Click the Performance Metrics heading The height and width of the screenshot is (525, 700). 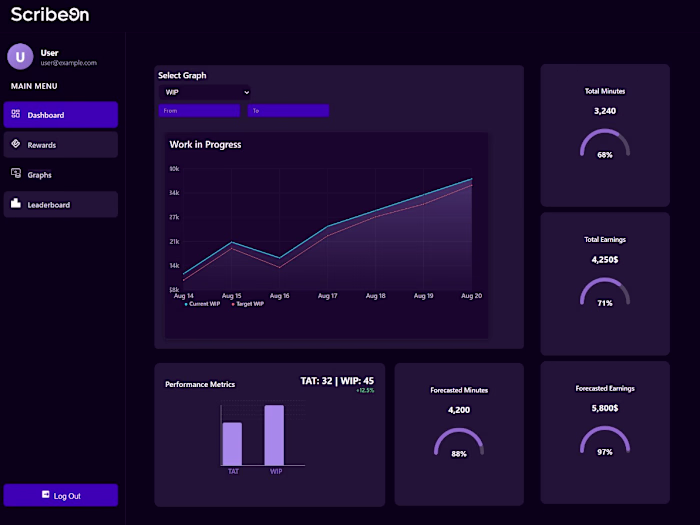tap(200, 384)
